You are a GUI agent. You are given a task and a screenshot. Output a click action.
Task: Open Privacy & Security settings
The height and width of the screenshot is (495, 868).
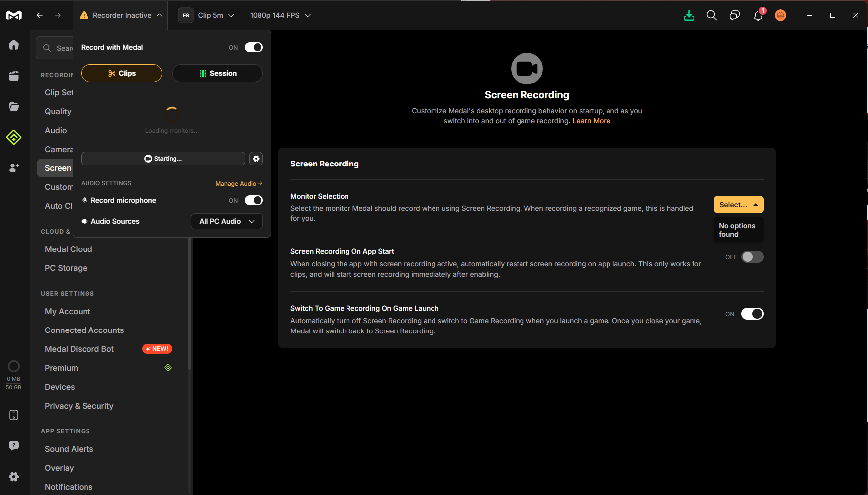[79, 406]
